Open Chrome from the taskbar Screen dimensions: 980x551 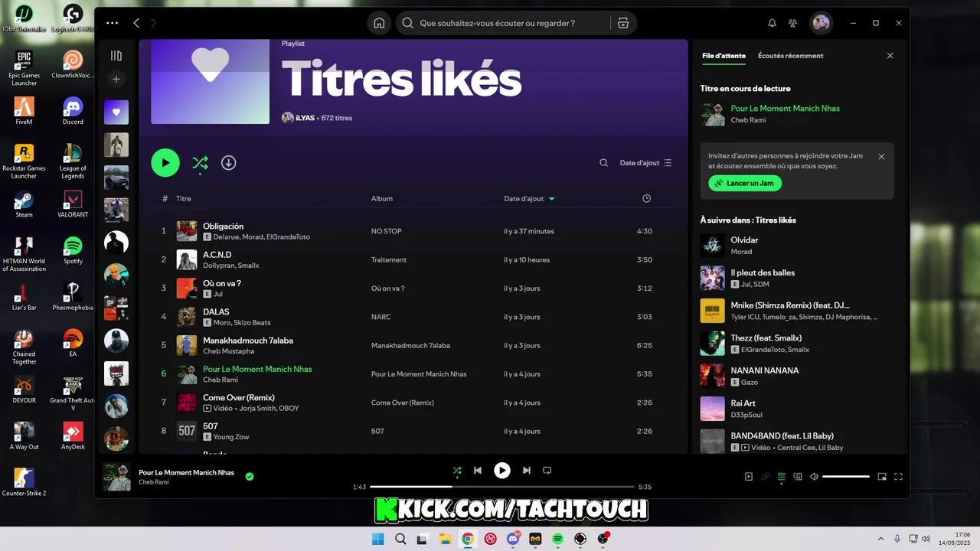point(468,539)
